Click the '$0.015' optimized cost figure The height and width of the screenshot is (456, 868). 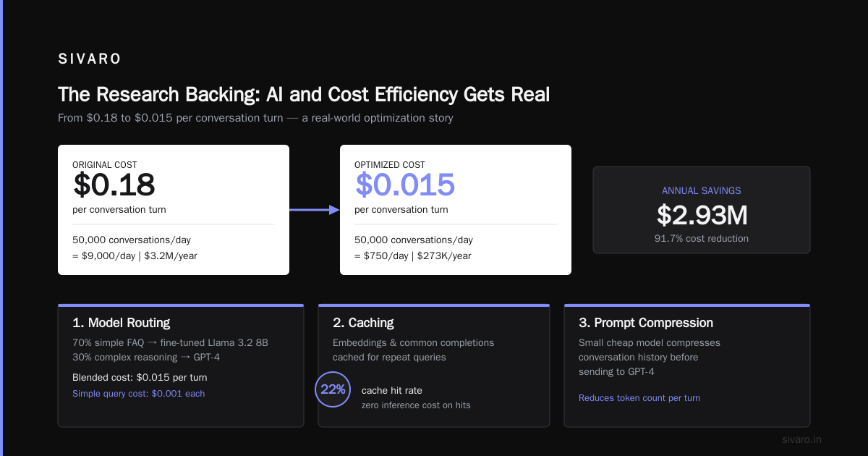click(x=404, y=185)
